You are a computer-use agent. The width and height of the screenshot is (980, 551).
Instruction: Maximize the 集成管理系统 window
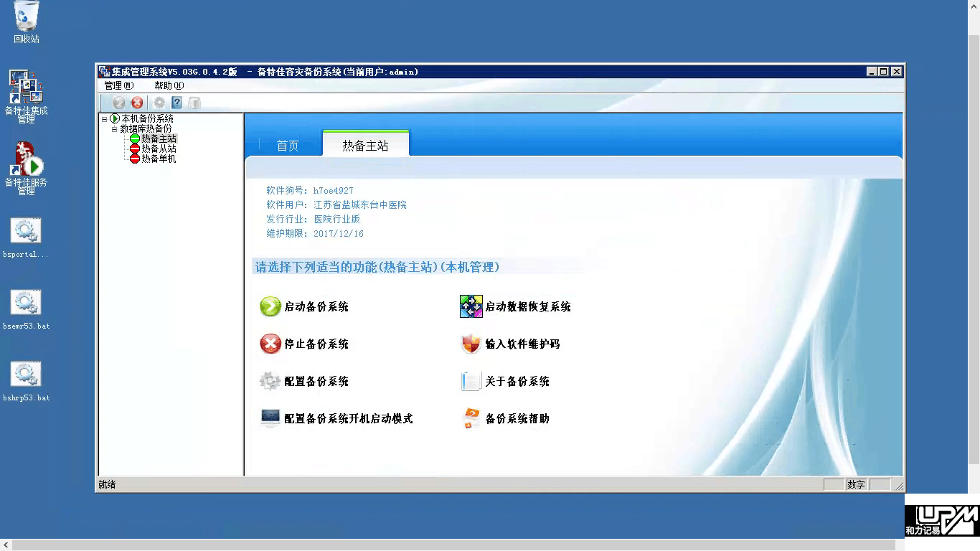click(x=884, y=72)
